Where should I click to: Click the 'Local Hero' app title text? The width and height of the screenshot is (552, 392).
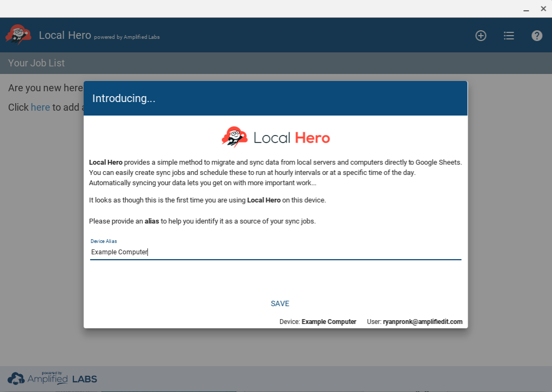point(65,36)
